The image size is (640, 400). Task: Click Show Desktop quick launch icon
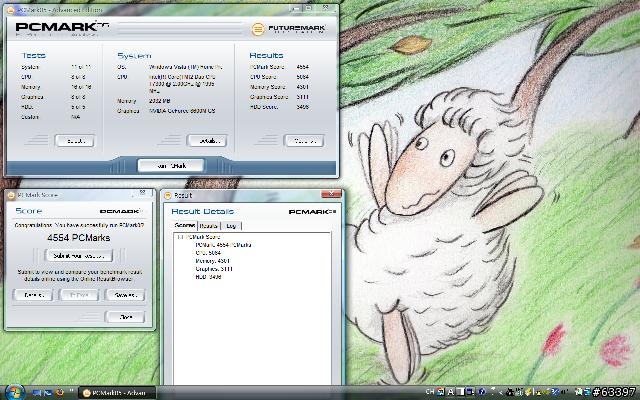tap(36, 393)
